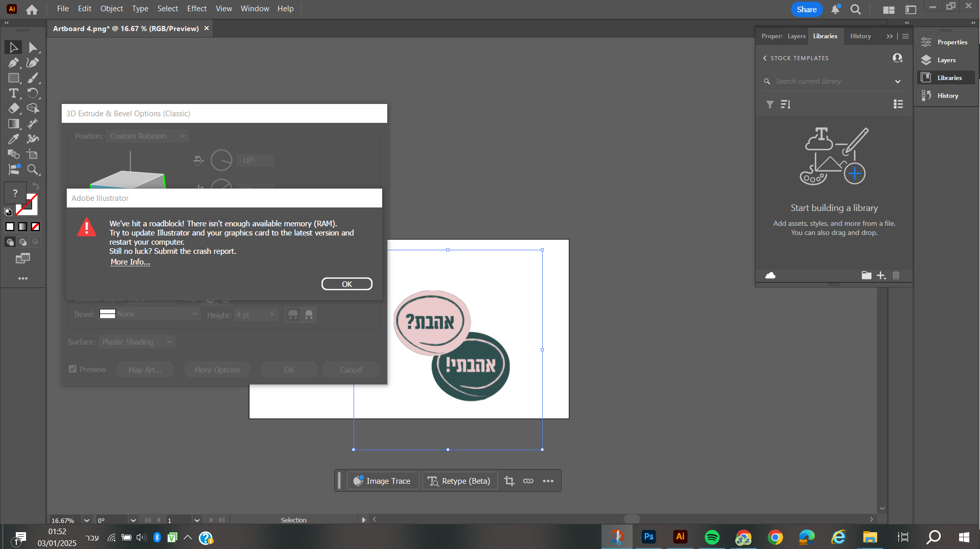Image resolution: width=980 pixels, height=549 pixels.
Task: Open the File menu
Action: click(63, 9)
